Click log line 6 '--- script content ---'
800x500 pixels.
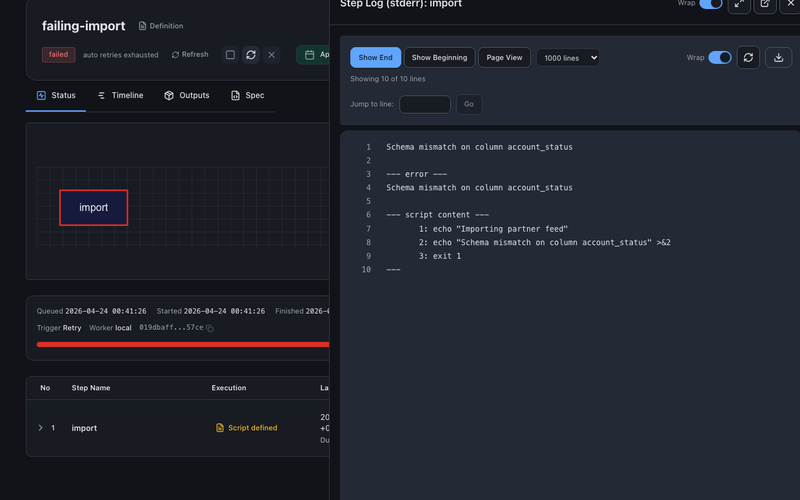click(x=437, y=215)
